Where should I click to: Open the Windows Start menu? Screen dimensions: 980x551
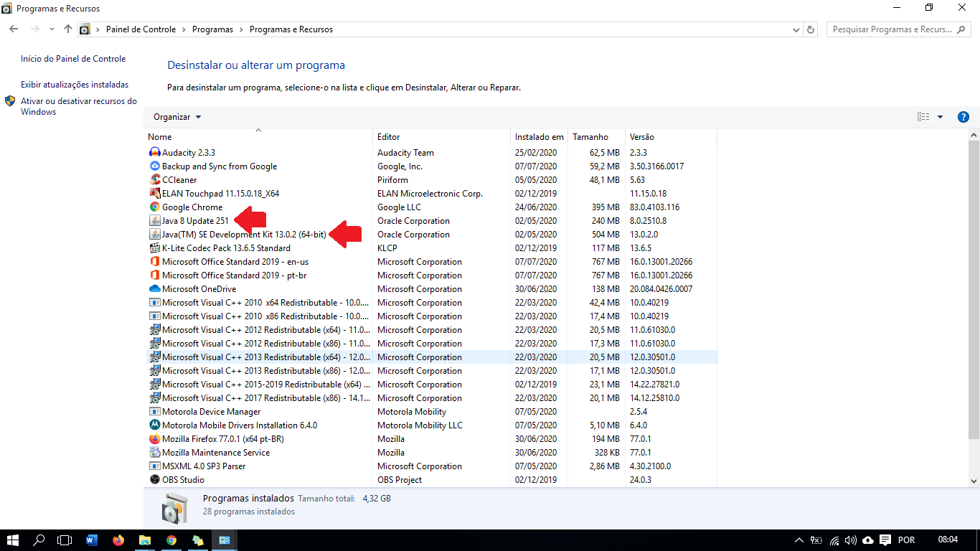coord(13,540)
